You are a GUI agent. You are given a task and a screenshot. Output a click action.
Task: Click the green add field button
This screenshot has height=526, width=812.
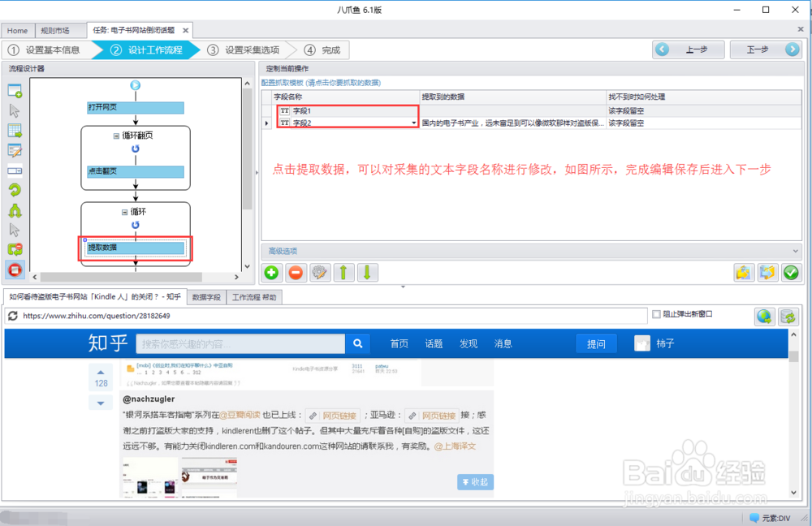click(271, 272)
